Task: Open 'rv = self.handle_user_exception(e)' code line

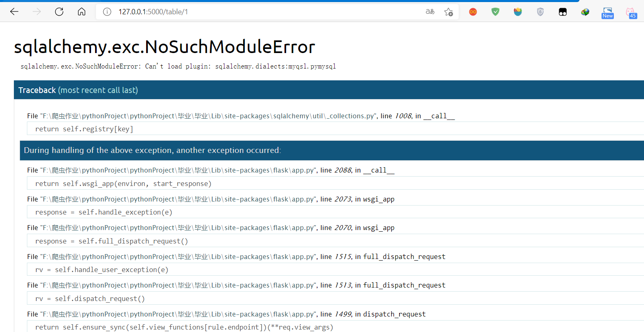Action: point(335,270)
